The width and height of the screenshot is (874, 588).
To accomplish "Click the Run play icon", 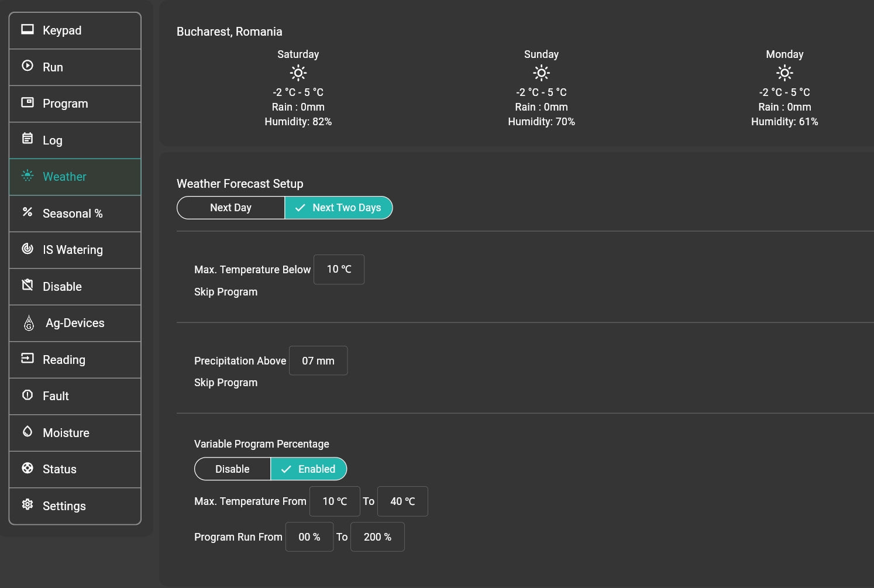I will pyautogui.click(x=27, y=66).
